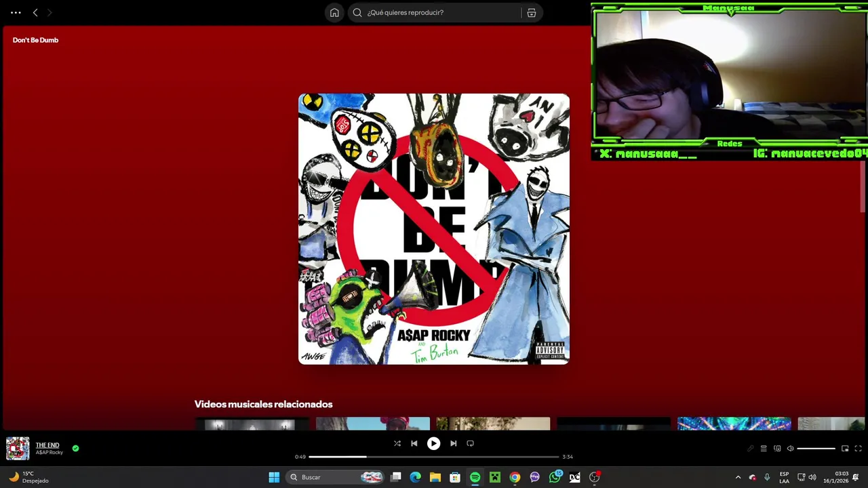
Task: Toggle shuffle playback
Action: (x=397, y=443)
